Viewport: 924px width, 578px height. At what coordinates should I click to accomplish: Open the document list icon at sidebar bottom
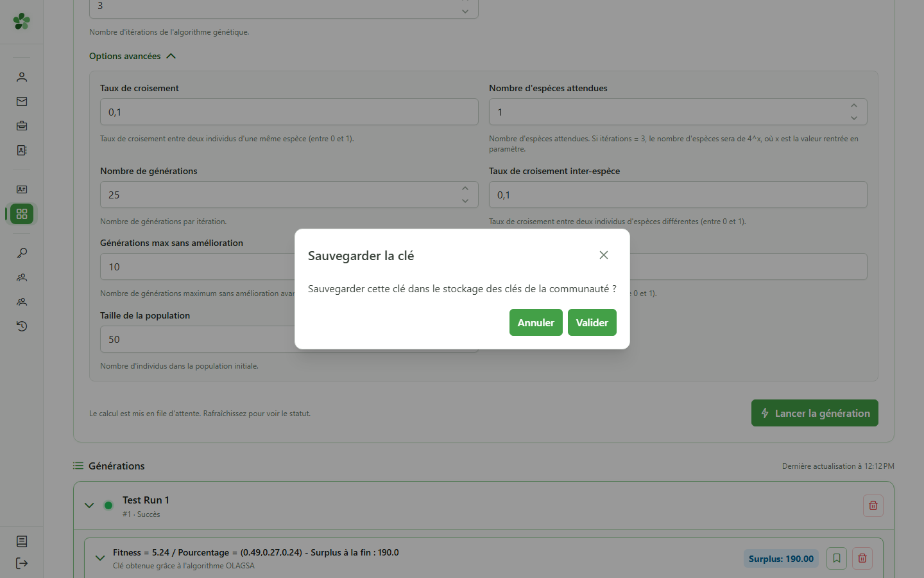coord(22,541)
